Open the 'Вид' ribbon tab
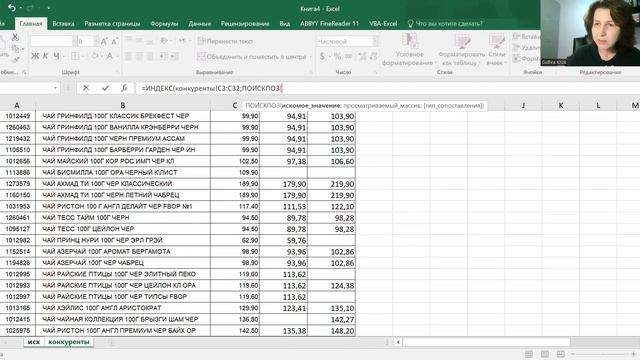 point(285,24)
